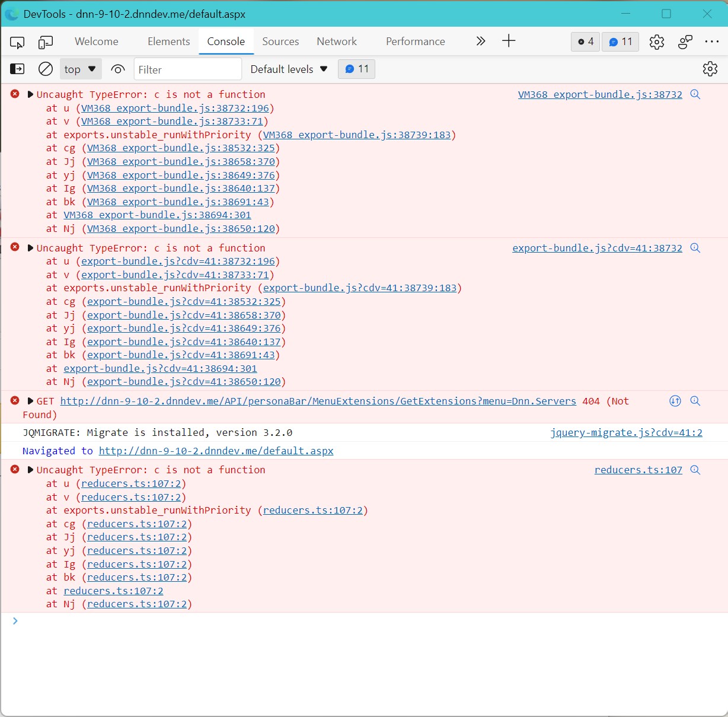The height and width of the screenshot is (717, 728).
Task: Switch to the Sources tab
Action: 280,42
